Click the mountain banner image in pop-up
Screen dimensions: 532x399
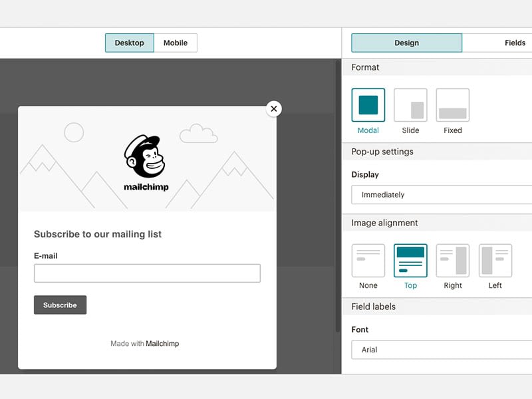pyautogui.click(x=147, y=159)
